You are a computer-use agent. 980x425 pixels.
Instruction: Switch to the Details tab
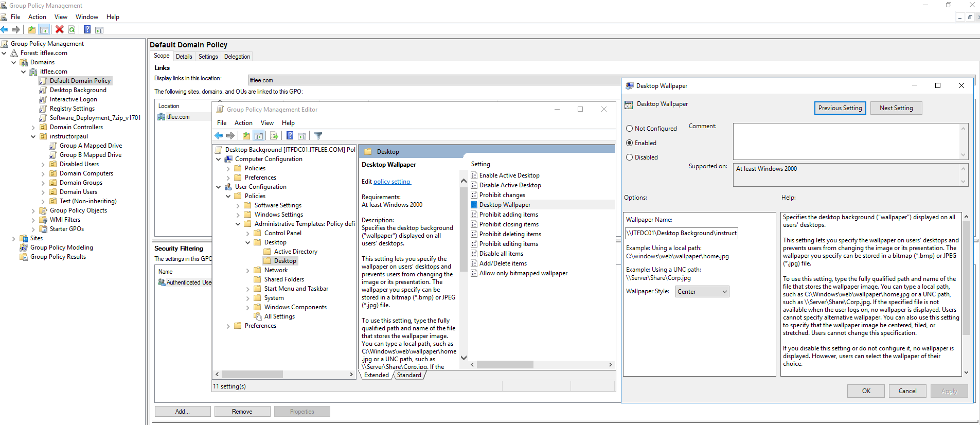click(x=184, y=57)
